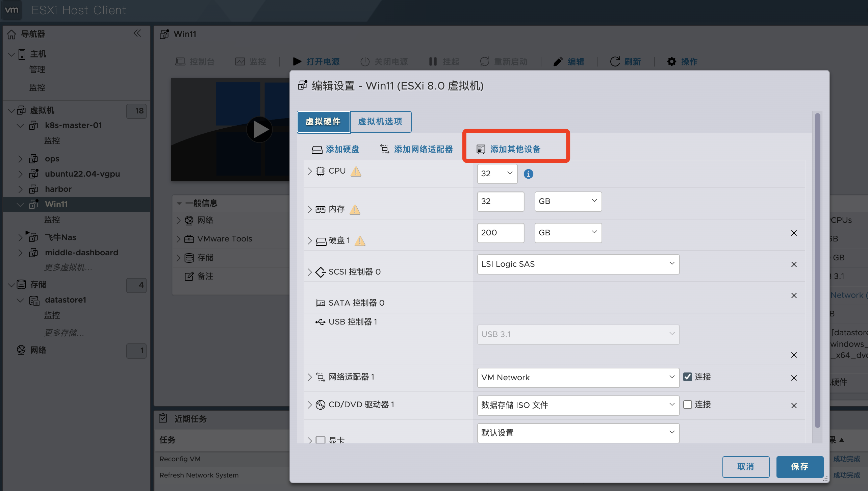Switch to the 虚拟机选项 tab
This screenshot has width=868, height=491.
coord(381,122)
